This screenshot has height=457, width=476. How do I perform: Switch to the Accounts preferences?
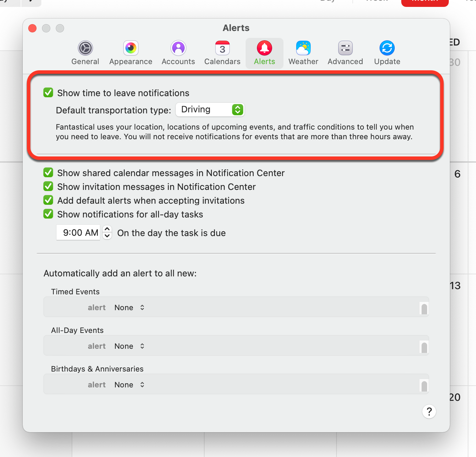(178, 53)
